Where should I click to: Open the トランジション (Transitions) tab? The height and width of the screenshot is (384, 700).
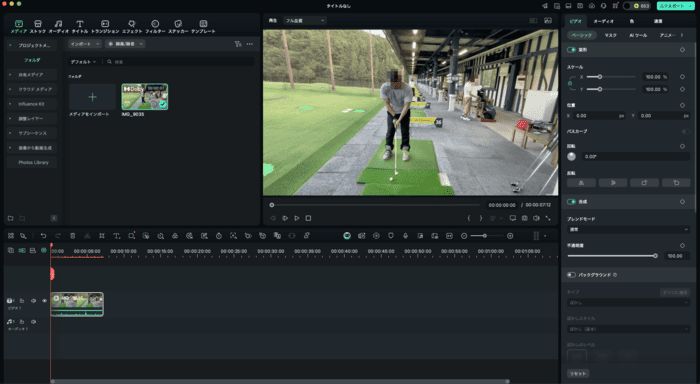(x=105, y=26)
